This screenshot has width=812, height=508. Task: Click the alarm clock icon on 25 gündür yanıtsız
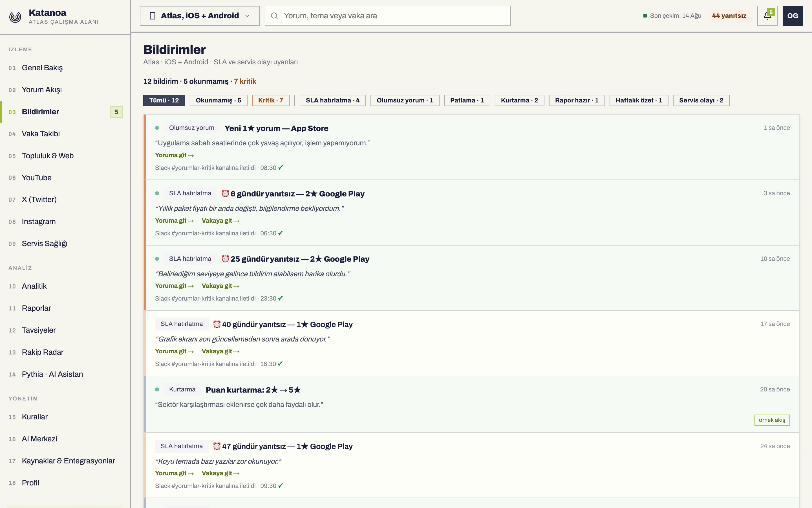tap(225, 259)
